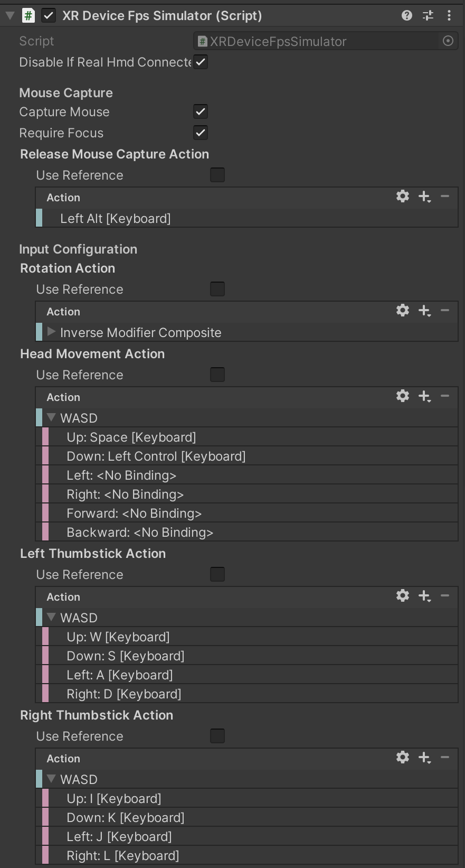Toggle Capture Mouse checkbox

click(201, 111)
